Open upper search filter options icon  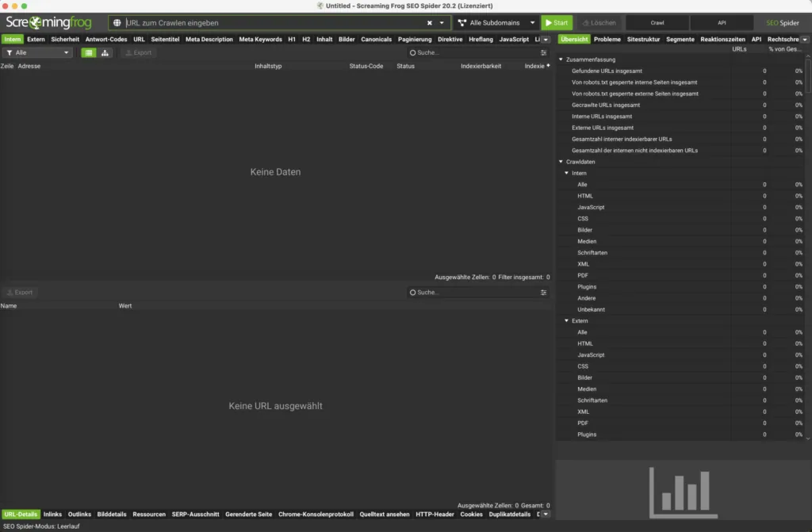(x=543, y=53)
